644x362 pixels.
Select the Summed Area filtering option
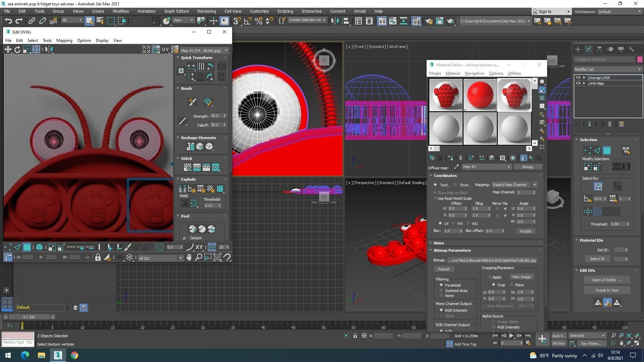[441, 291]
